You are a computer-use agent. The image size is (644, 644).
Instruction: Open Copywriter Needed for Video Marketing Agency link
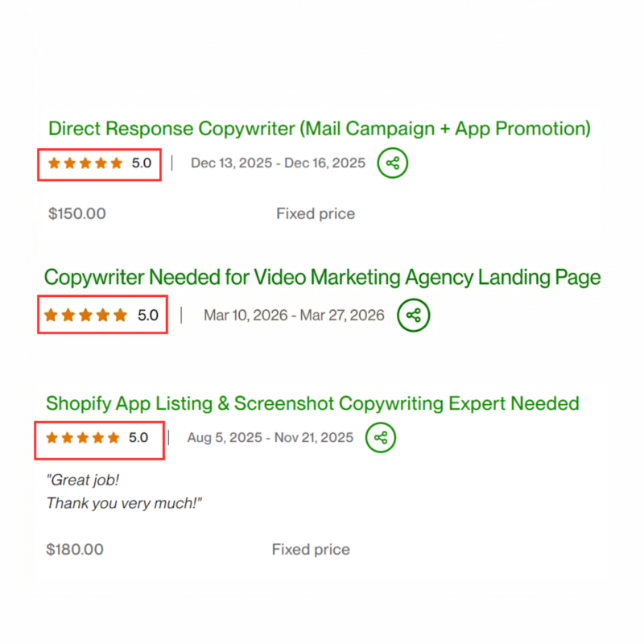(x=322, y=278)
